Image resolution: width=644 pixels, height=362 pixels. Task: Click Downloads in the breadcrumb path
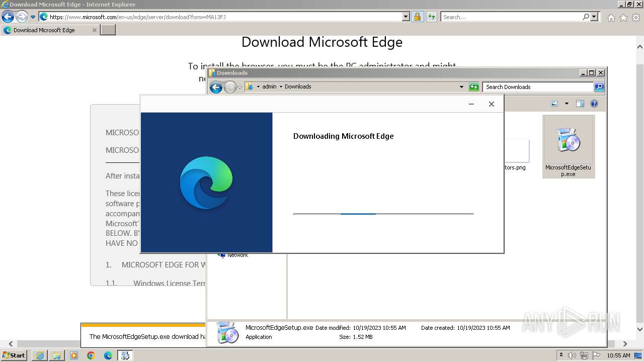pos(298,86)
